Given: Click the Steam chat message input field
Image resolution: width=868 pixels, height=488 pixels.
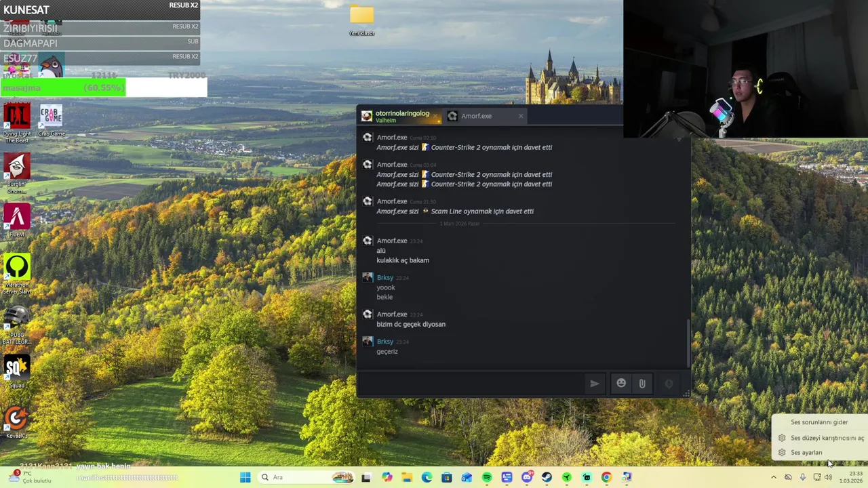Looking at the screenshot, I should click(x=472, y=384).
